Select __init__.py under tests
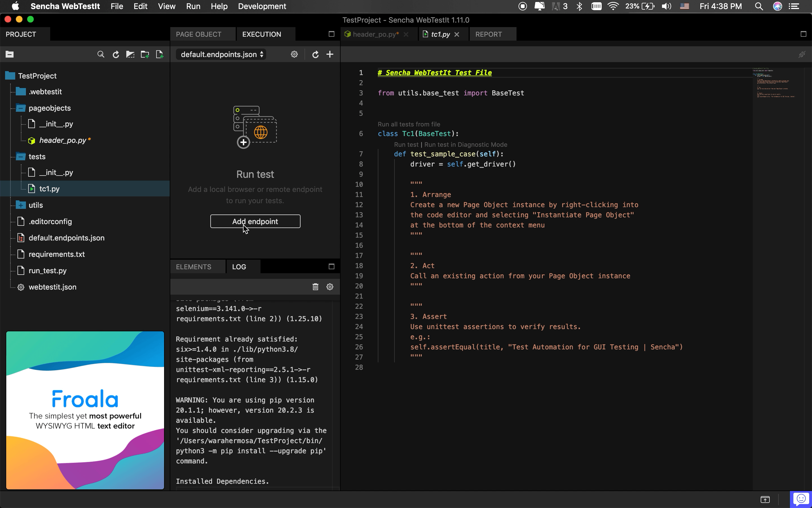Image resolution: width=812 pixels, height=508 pixels. coord(56,173)
